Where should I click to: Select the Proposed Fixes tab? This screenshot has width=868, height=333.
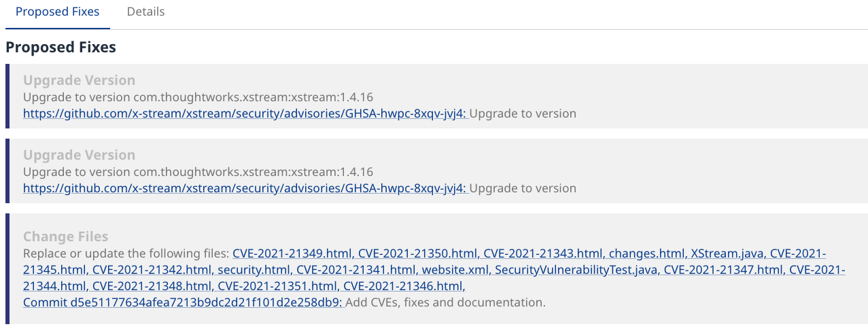point(57,12)
